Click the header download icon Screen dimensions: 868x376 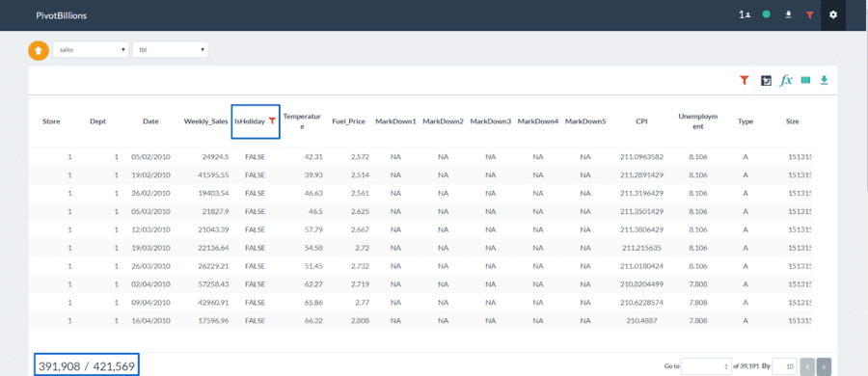788,15
